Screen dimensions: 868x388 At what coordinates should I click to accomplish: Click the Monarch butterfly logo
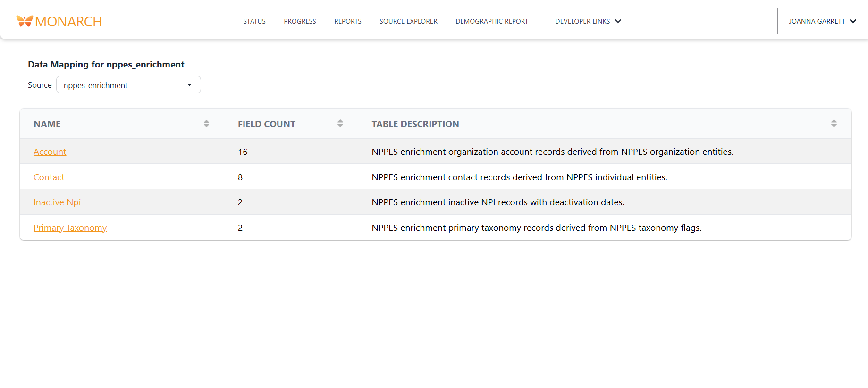coord(25,21)
